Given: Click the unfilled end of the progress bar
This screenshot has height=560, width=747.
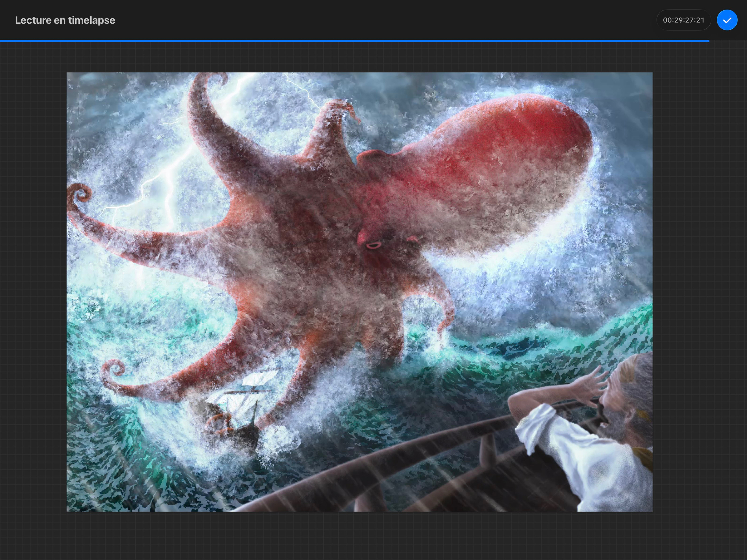Looking at the screenshot, I should tap(728, 41).
